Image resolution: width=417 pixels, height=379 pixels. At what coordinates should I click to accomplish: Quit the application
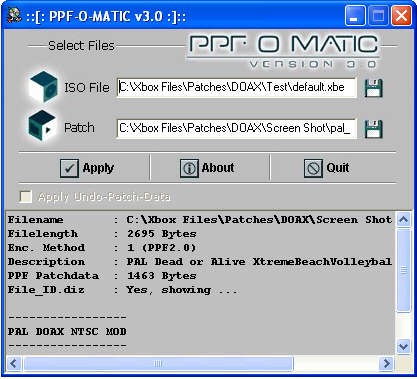(x=327, y=168)
